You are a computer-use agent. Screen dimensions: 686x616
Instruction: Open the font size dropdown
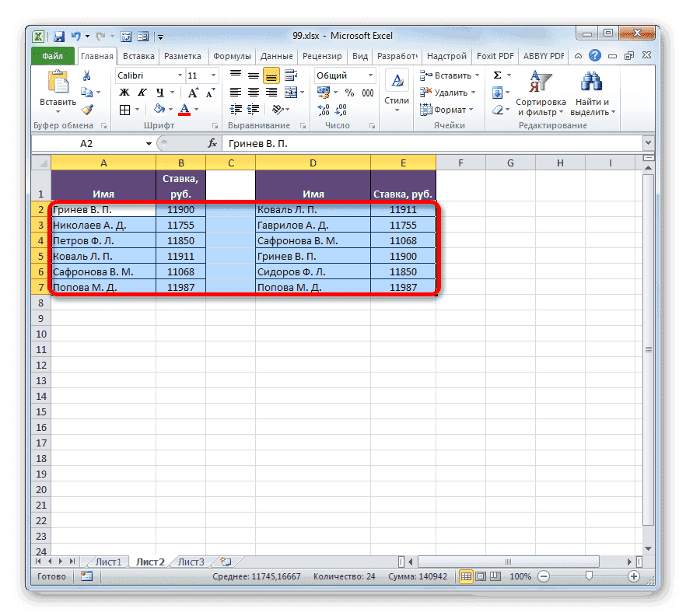213,75
